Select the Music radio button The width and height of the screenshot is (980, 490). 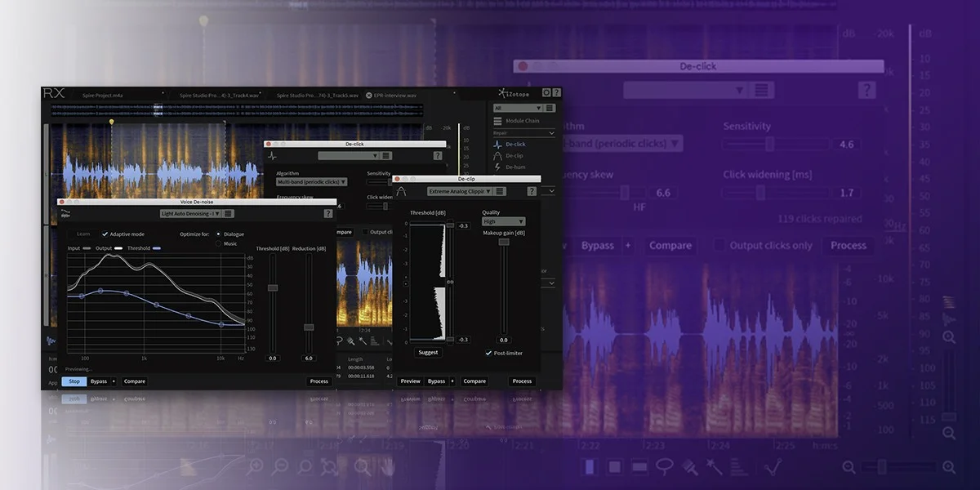(218, 243)
